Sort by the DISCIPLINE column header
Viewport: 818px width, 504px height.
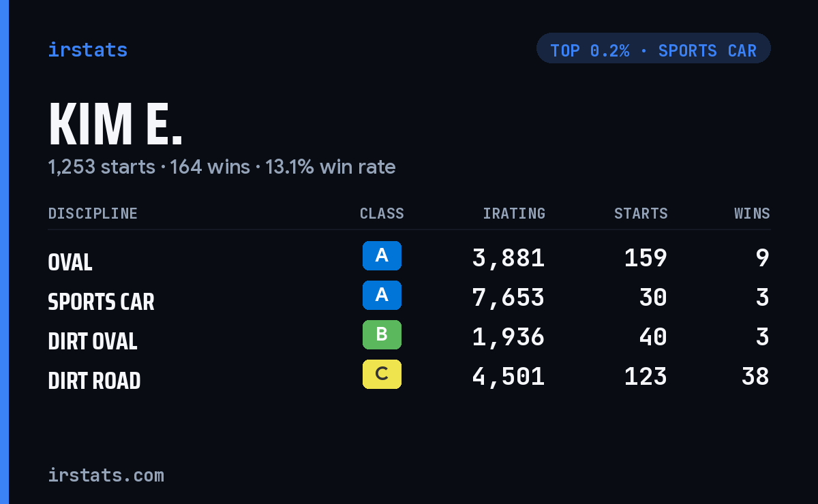[93, 213]
